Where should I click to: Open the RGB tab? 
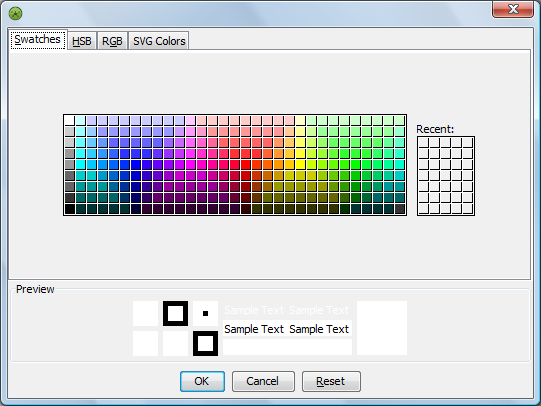112,41
